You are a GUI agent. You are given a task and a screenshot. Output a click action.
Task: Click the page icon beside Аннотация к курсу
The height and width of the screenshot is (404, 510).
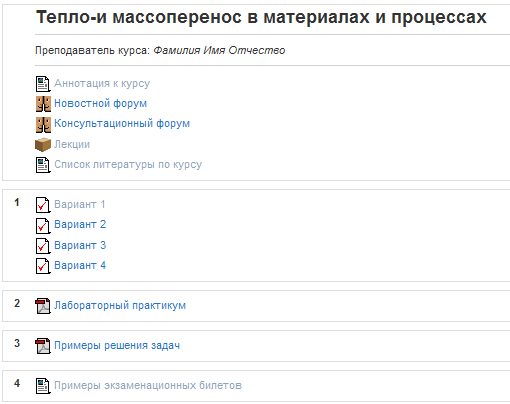point(43,84)
